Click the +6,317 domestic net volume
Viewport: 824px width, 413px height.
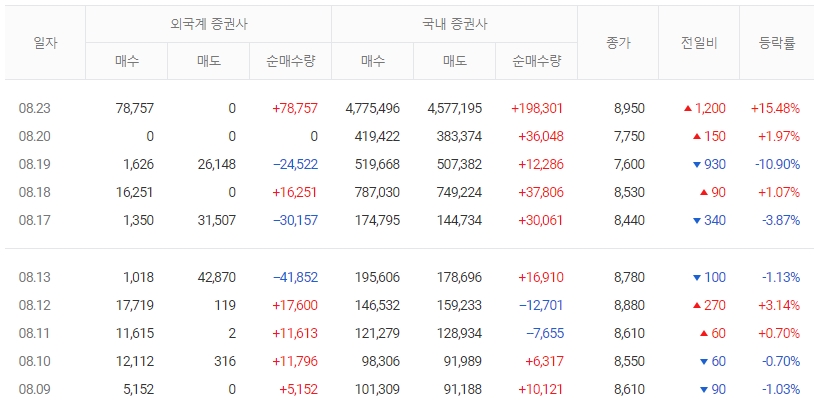pos(544,361)
